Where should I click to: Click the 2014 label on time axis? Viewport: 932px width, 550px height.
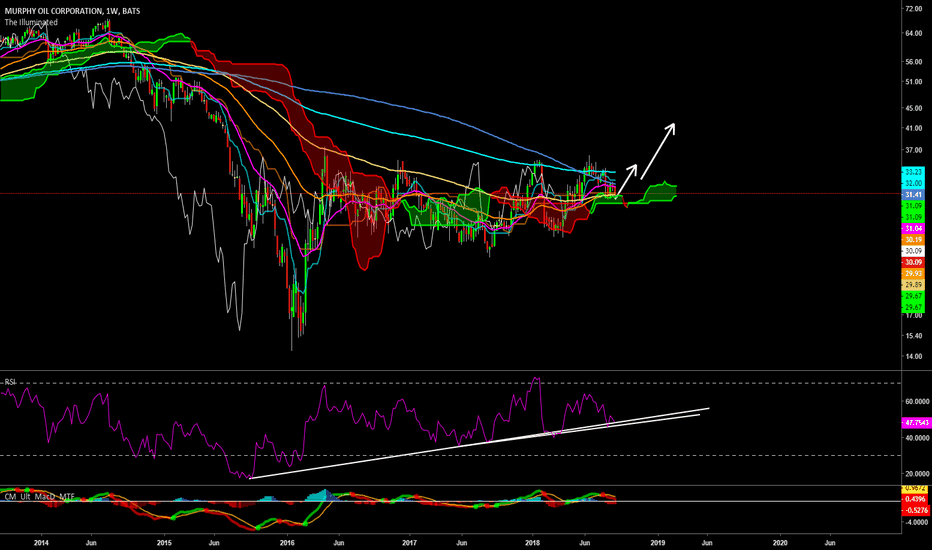pos(41,543)
